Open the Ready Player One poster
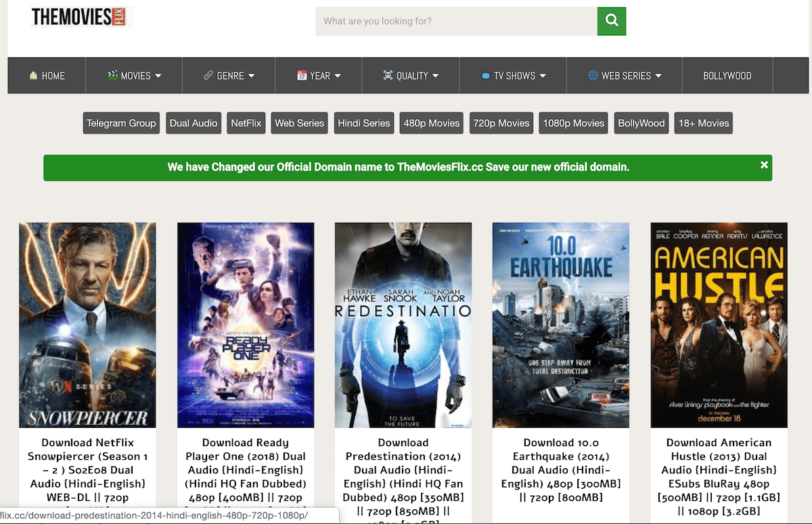The width and height of the screenshot is (812, 524). pyautogui.click(x=246, y=325)
